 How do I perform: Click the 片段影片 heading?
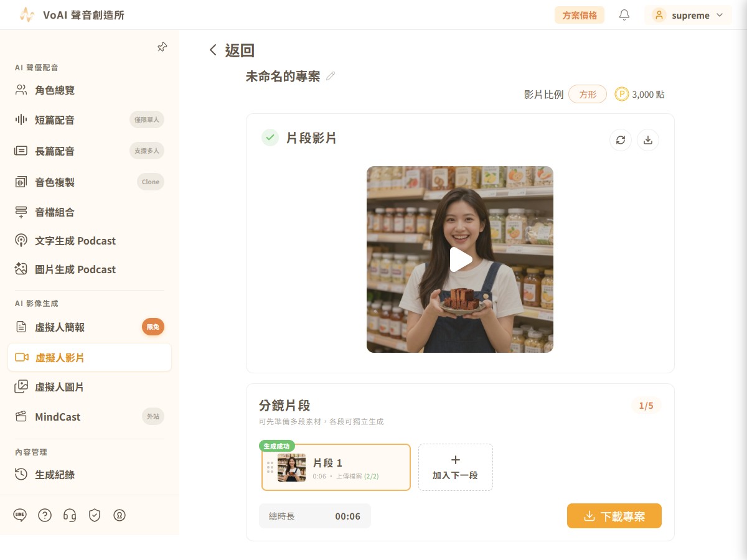(x=311, y=138)
